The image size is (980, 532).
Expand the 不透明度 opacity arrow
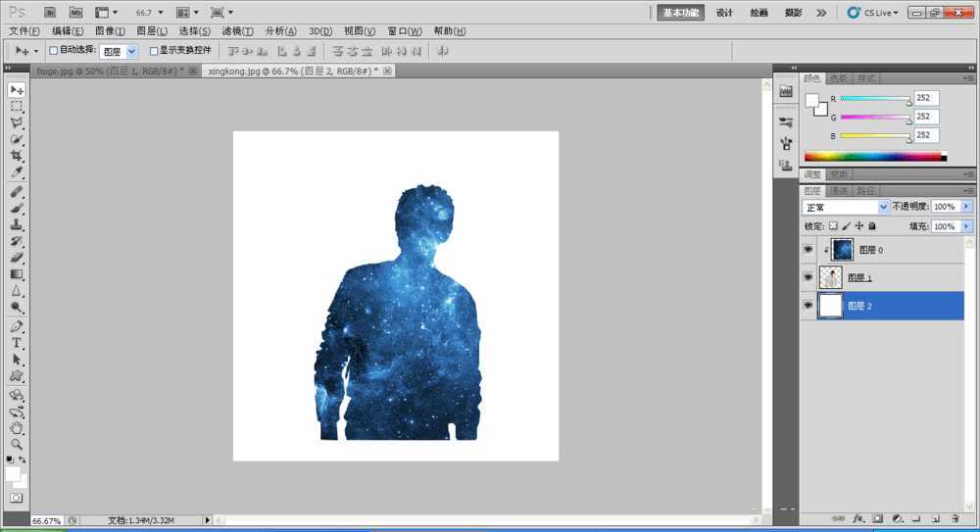click(966, 207)
